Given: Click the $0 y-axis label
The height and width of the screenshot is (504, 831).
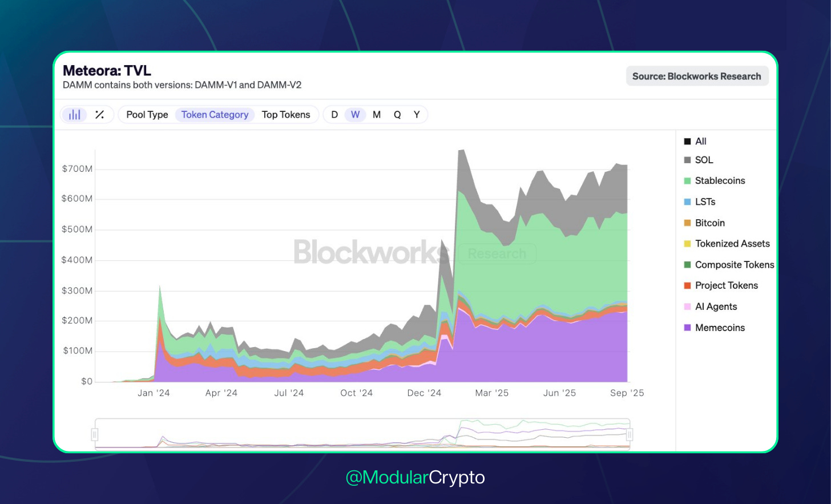Looking at the screenshot, I should (x=87, y=381).
